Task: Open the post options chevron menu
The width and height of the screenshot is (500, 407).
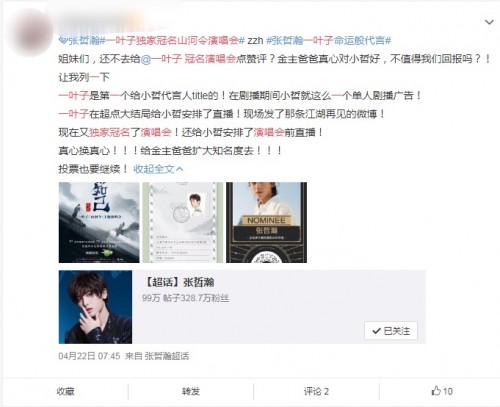Action: tap(489, 22)
